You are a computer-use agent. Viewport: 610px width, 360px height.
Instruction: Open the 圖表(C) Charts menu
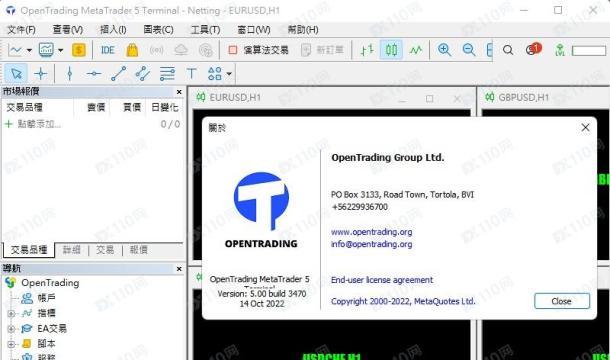[x=158, y=30]
